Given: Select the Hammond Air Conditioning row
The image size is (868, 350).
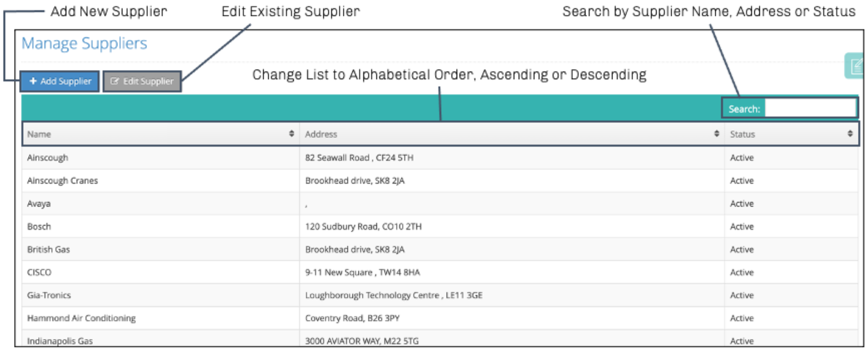Looking at the screenshot, I should [440, 318].
